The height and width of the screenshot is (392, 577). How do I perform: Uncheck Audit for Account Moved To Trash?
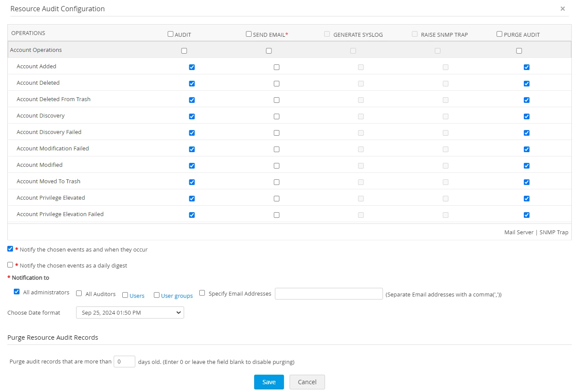click(191, 182)
